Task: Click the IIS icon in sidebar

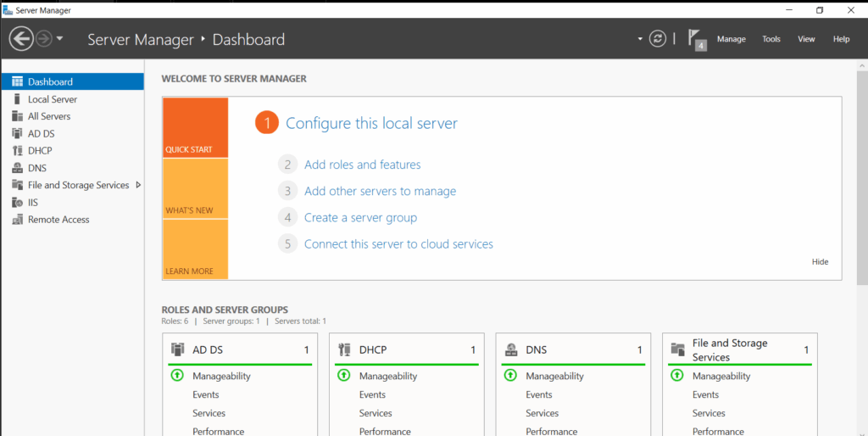Action: click(x=17, y=203)
